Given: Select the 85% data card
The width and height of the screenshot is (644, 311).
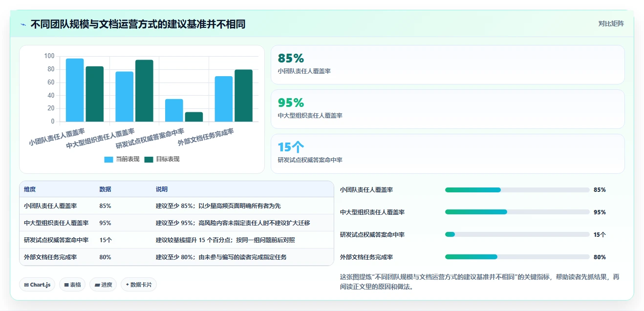Looking at the screenshot, I should [x=448, y=65].
